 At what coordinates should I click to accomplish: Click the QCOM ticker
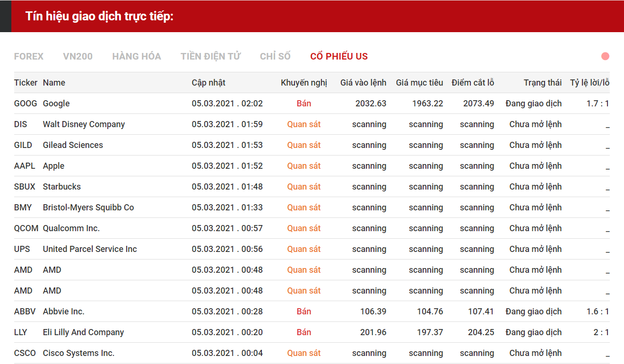tap(26, 228)
